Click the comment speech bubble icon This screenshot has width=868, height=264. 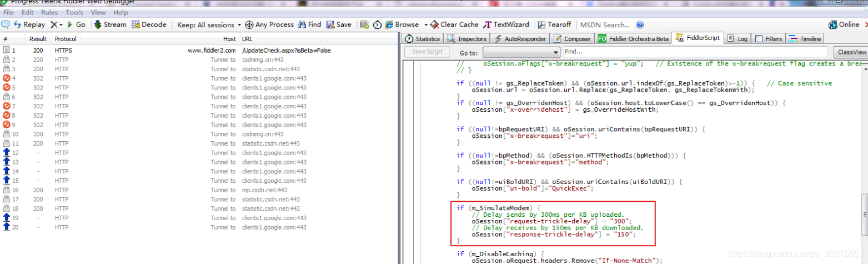click(6, 24)
